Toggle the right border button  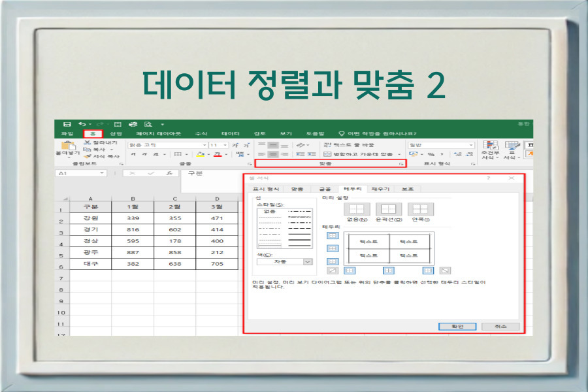[x=428, y=270]
